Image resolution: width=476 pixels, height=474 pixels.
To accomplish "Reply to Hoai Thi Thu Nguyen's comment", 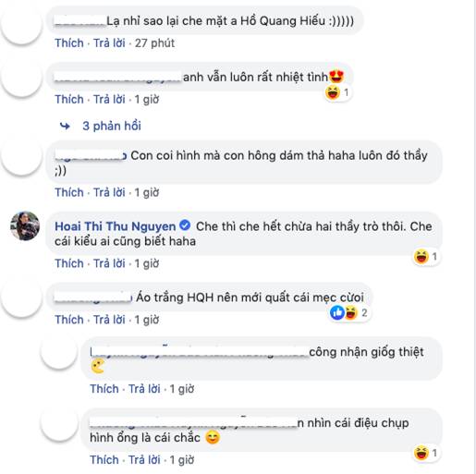I will (x=109, y=263).
